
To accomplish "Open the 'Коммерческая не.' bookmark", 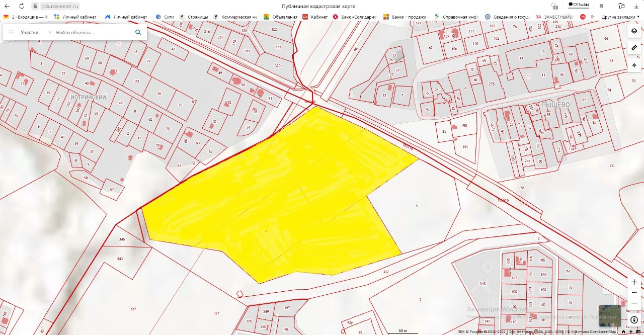I will click(235, 17).
